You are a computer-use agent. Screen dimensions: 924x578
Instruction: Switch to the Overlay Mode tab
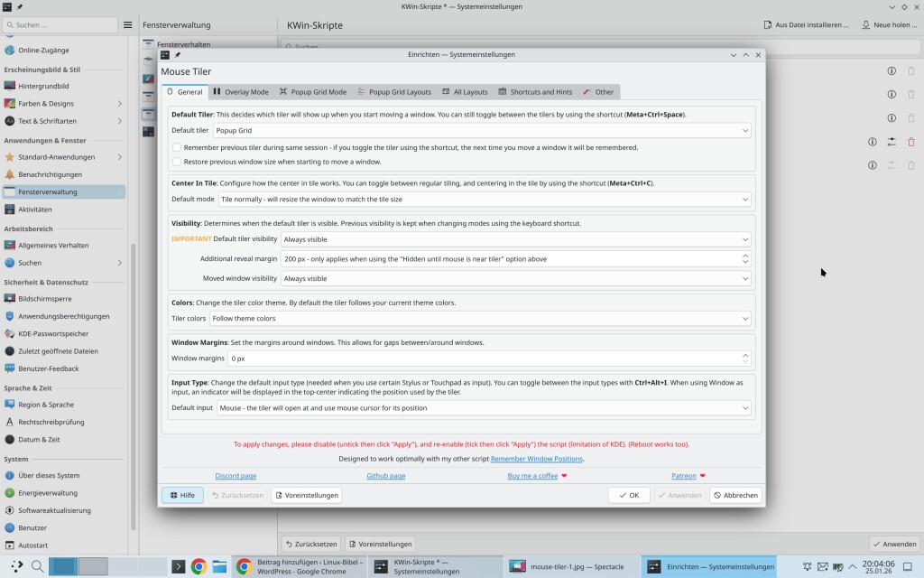[x=241, y=92]
